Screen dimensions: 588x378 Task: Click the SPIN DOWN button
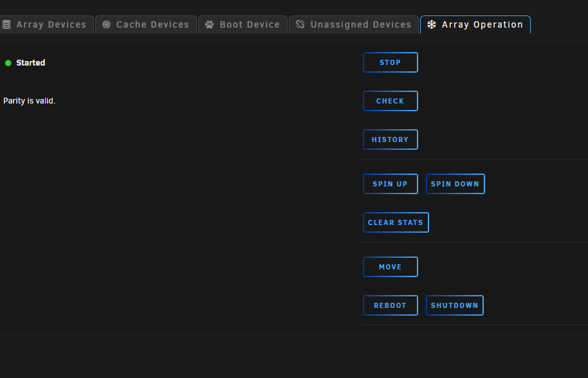coord(455,184)
